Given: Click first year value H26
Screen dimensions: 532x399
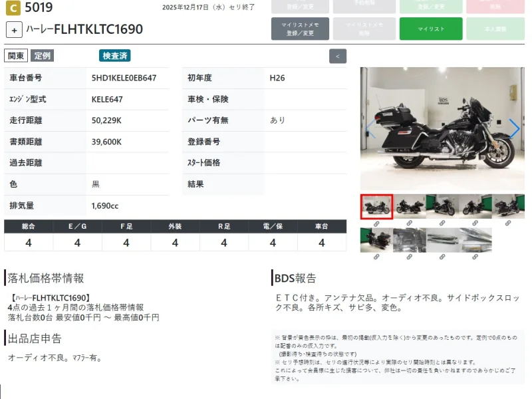Looking at the screenshot, I should [x=277, y=78].
